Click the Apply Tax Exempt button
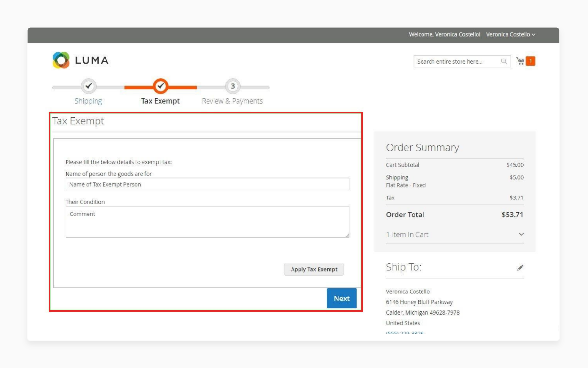588x368 pixels. pos(314,269)
